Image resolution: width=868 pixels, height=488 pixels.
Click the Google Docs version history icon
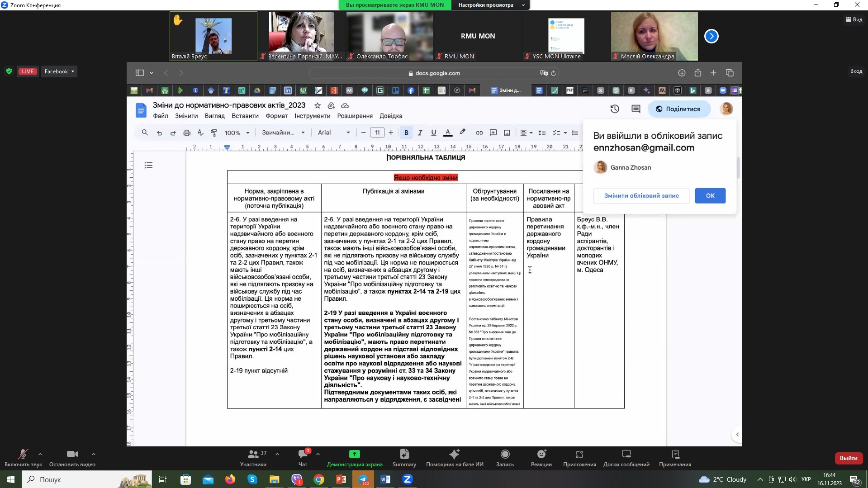(x=614, y=109)
